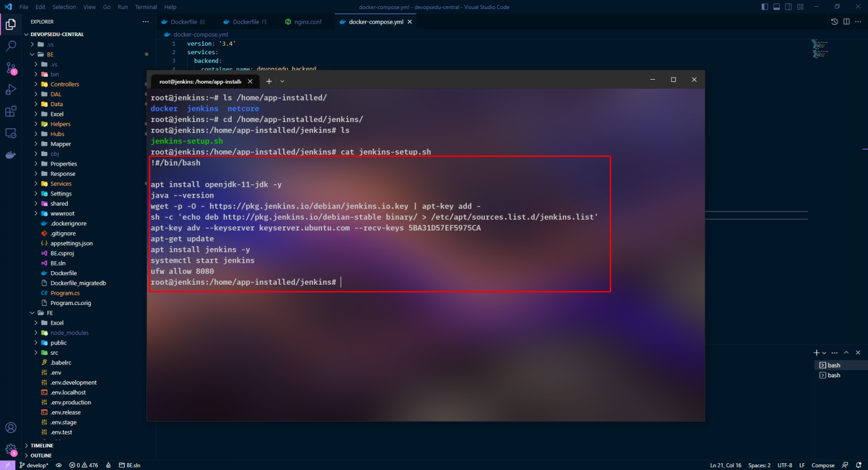Expand the Controllers folder
868x470 pixels.
click(64, 84)
